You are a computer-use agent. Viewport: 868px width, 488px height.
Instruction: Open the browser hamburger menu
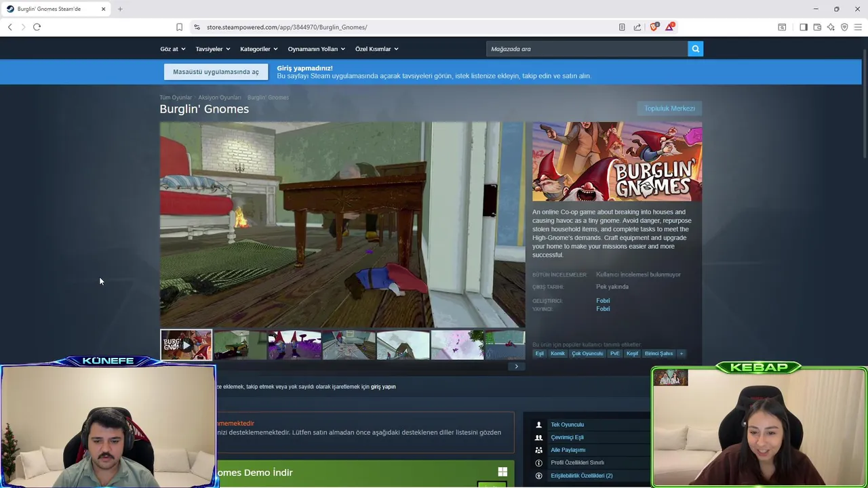point(858,27)
